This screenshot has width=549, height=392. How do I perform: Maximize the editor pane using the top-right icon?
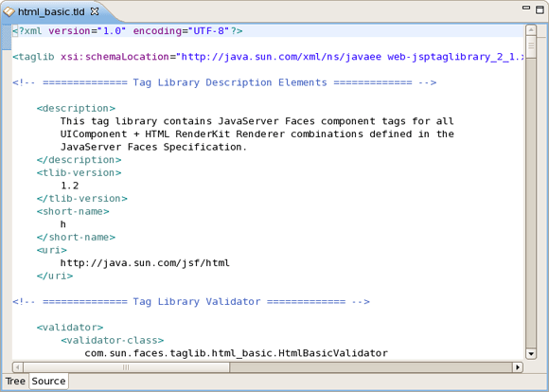[x=540, y=9]
